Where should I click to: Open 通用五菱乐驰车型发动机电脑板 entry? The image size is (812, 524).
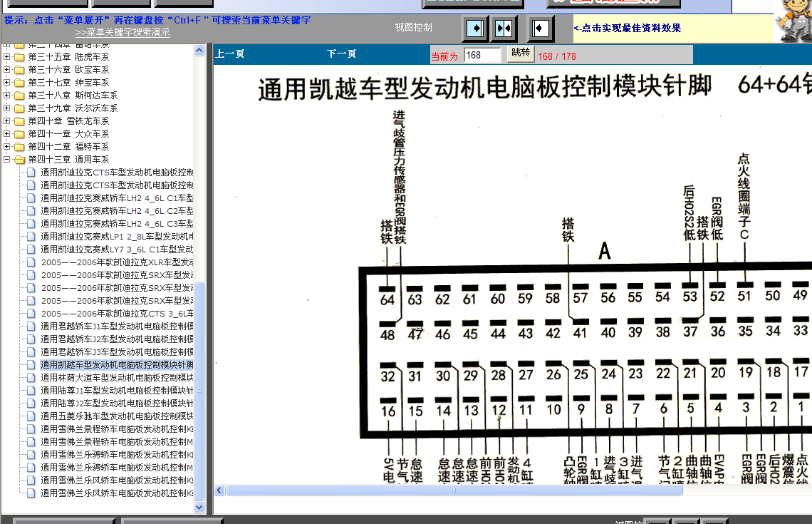[117, 416]
